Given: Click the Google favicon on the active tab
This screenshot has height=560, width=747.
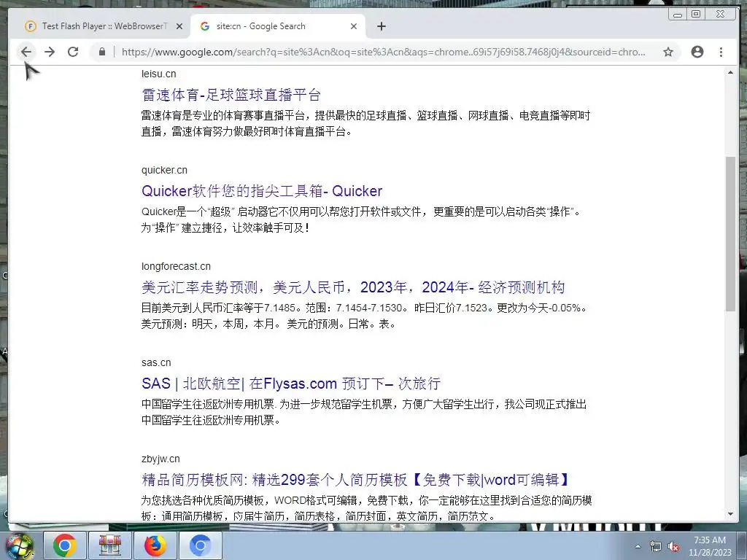Looking at the screenshot, I should 205,26.
